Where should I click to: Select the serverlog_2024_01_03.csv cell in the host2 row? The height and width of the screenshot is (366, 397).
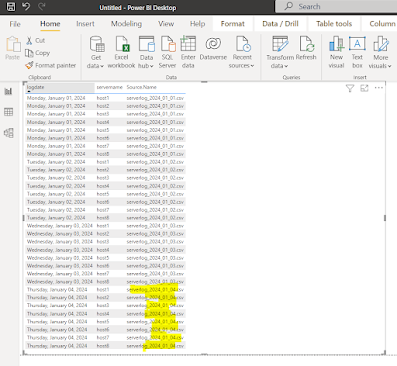click(x=155, y=234)
